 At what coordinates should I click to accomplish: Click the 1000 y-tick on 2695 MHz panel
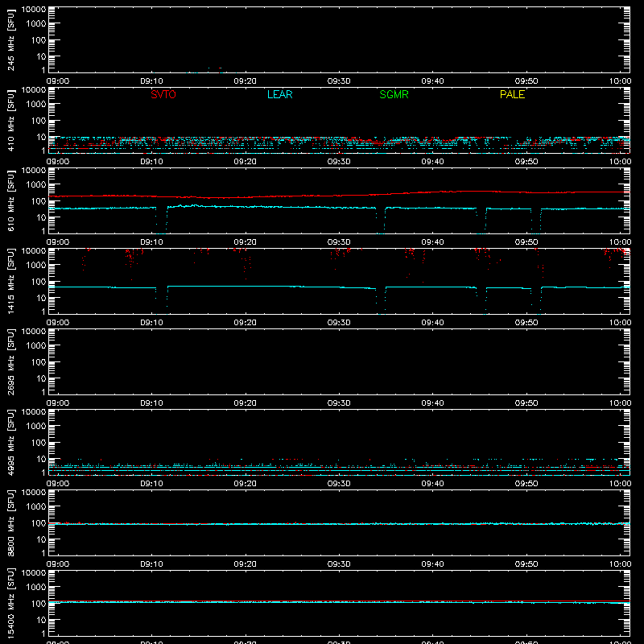(36, 346)
